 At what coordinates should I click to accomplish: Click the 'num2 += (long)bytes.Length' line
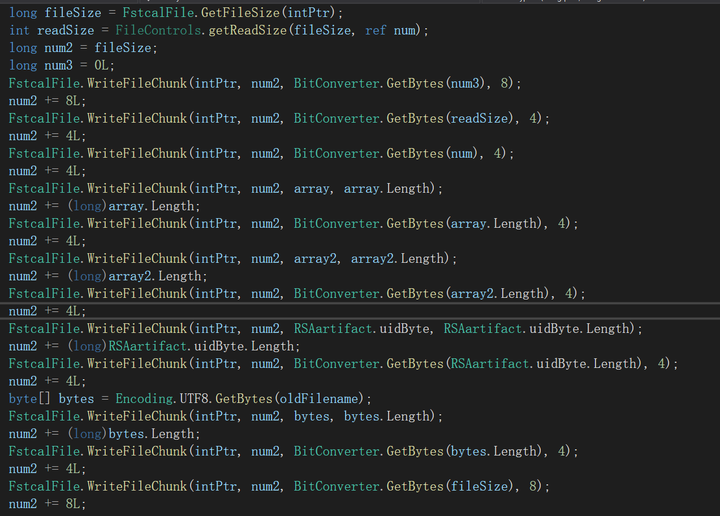coord(104,434)
